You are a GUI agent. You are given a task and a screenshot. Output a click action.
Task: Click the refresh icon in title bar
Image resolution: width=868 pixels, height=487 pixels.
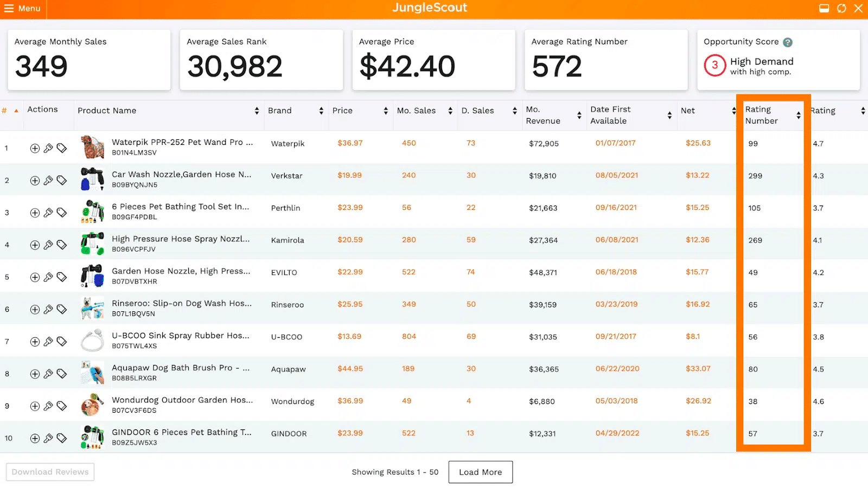coord(841,8)
